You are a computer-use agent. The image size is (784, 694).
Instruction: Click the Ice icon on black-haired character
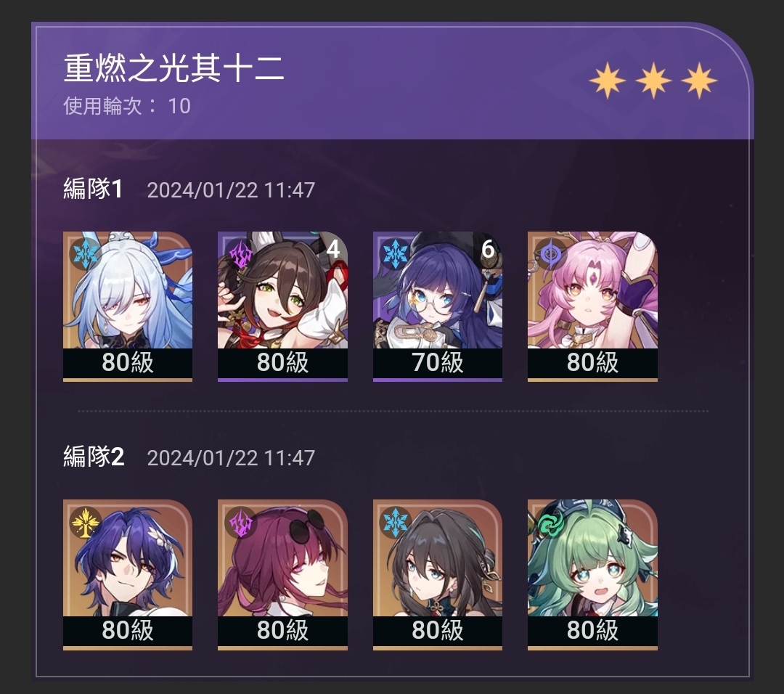point(396,522)
